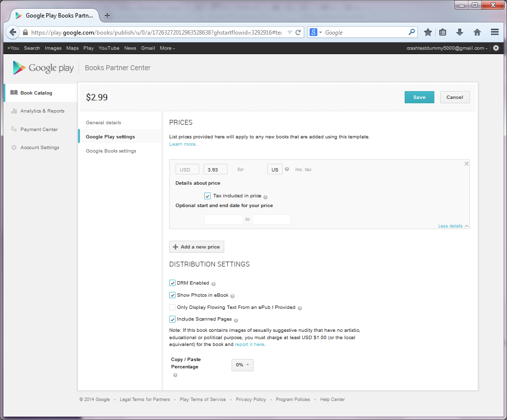Open YouTube in Google bar

109,48
